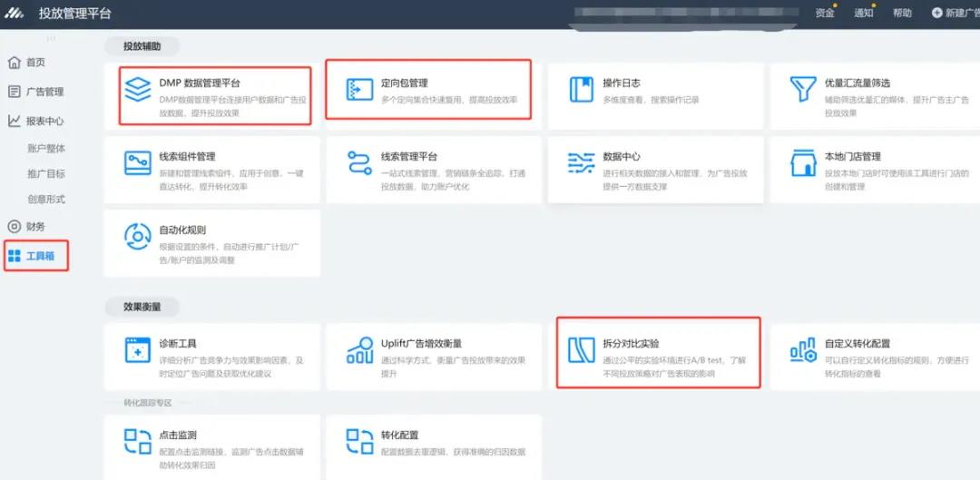The image size is (980, 480).
Task: Click the platform logo icon in the header
Action: [15, 13]
